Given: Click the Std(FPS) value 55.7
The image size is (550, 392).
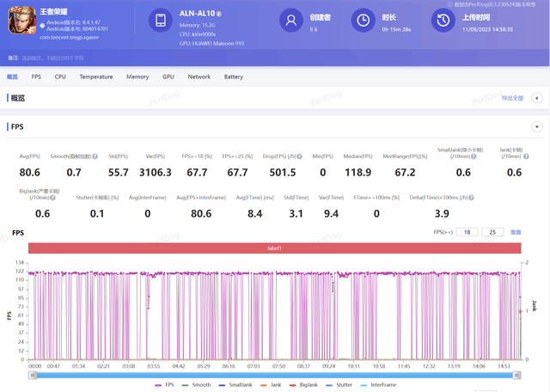Looking at the screenshot, I should 119,172.
